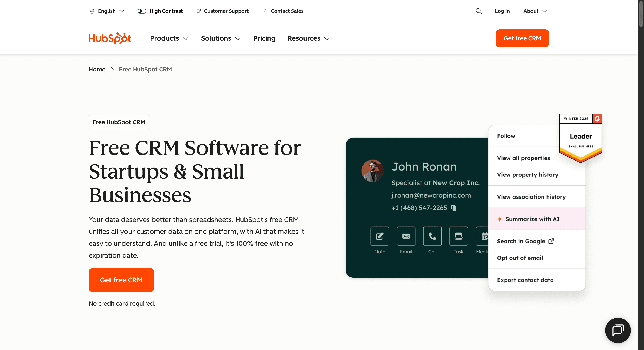644x350 pixels.
Task: Click the orange Get free CRM button
Action: click(121, 280)
